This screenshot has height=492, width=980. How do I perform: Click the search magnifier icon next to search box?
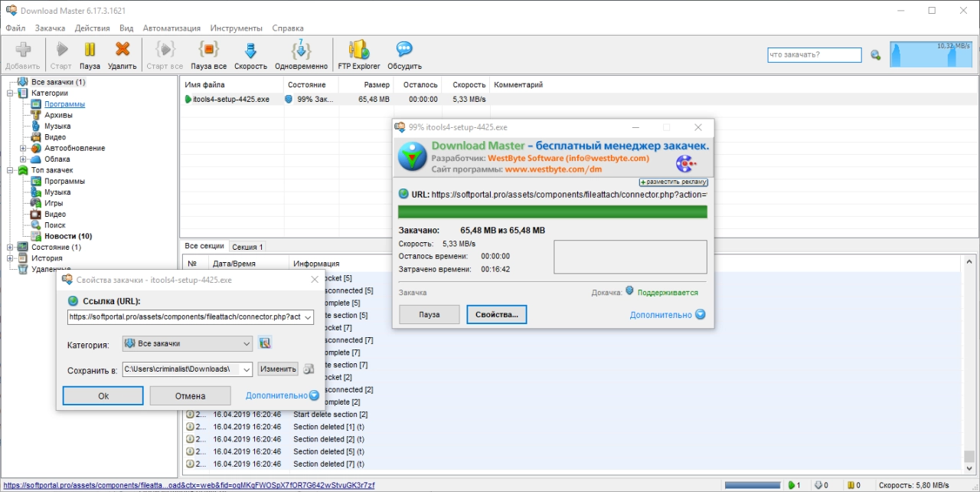[x=876, y=55]
